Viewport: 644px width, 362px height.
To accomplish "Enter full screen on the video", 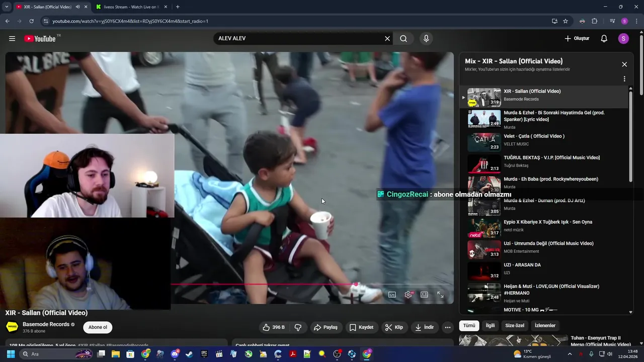I will (x=440, y=295).
